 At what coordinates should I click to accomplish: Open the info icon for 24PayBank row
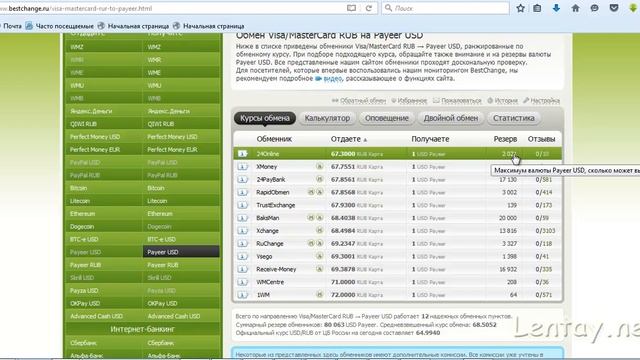tap(242, 180)
